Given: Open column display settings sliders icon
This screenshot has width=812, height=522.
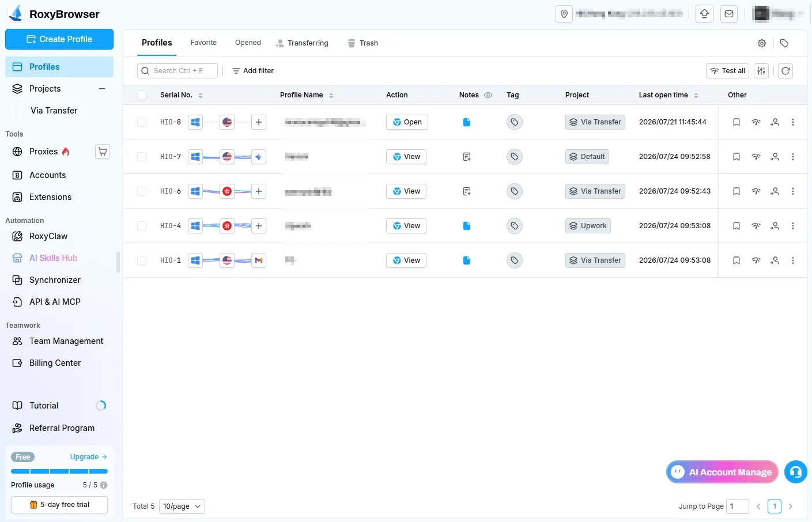Looking at the screenshot, I should [762, 71].
